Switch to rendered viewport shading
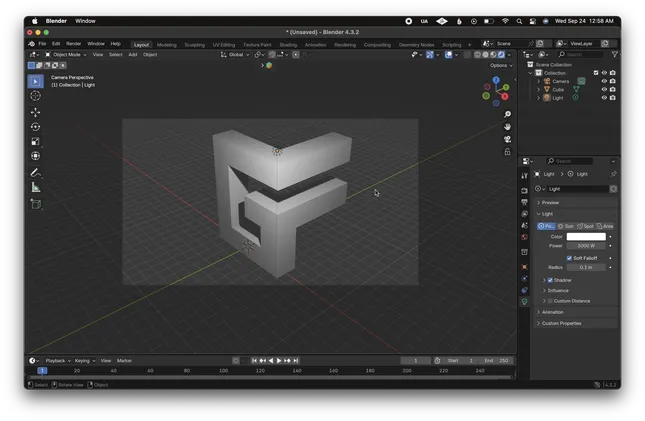 (x=501, y=54)
